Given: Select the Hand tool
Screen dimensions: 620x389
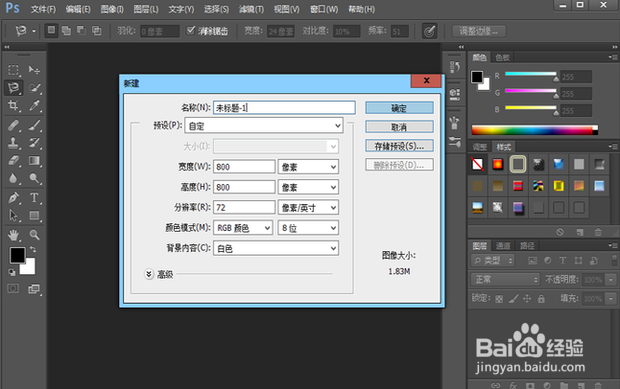Looking at the screenshot, I should click(x=13, y=235).
